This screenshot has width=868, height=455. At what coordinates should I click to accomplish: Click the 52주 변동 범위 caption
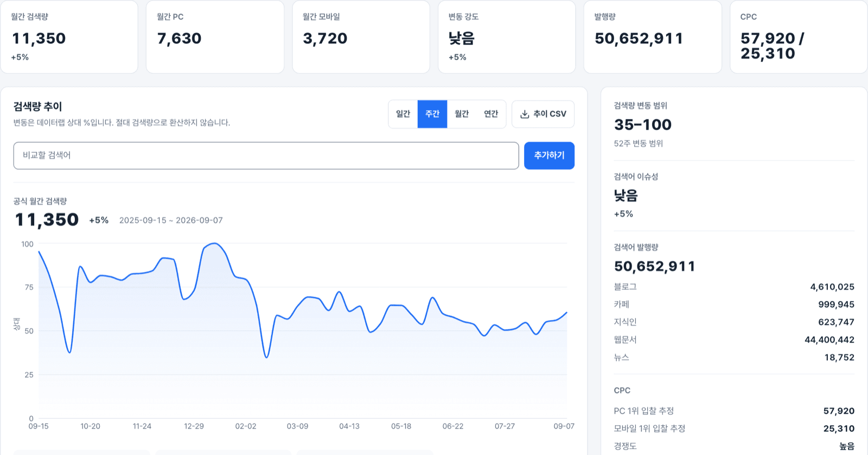[639, 144]
